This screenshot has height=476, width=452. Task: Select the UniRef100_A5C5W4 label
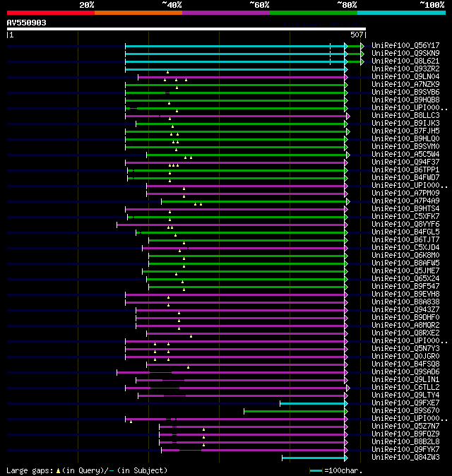(x=405, y=154)
